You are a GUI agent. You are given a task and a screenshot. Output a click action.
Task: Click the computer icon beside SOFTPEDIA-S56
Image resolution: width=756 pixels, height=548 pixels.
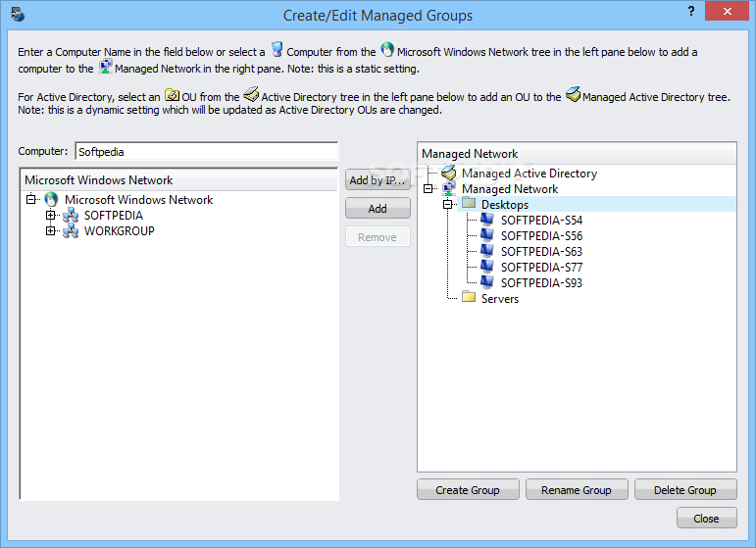(x=487, y=235)
